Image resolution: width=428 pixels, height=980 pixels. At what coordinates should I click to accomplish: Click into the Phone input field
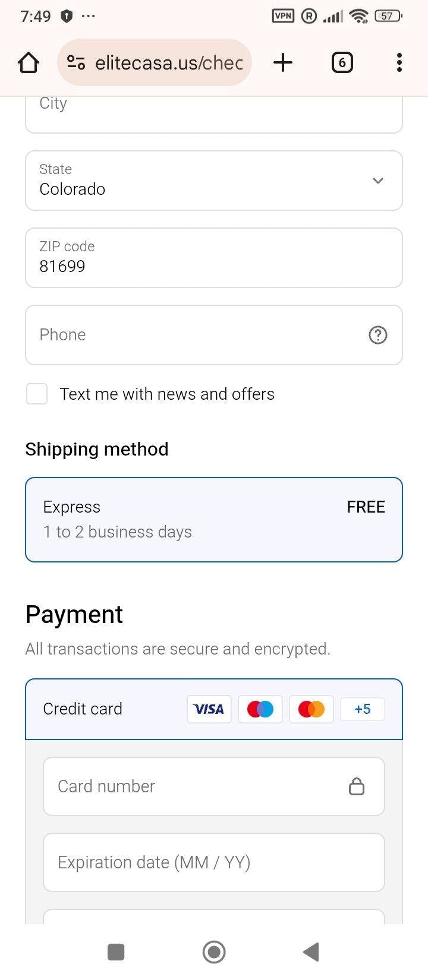pyautogui.click(x=196, y=335)
